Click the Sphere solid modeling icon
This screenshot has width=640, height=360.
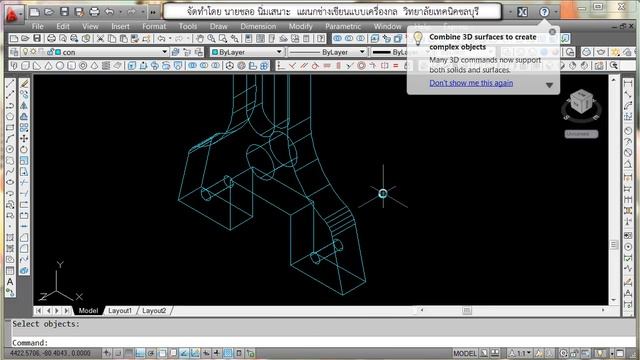pos(60,65)
